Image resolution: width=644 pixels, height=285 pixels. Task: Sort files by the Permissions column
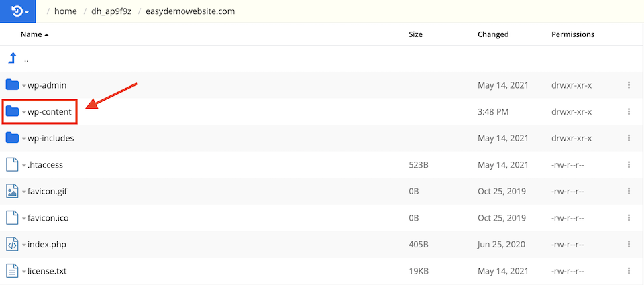(573, 34)
